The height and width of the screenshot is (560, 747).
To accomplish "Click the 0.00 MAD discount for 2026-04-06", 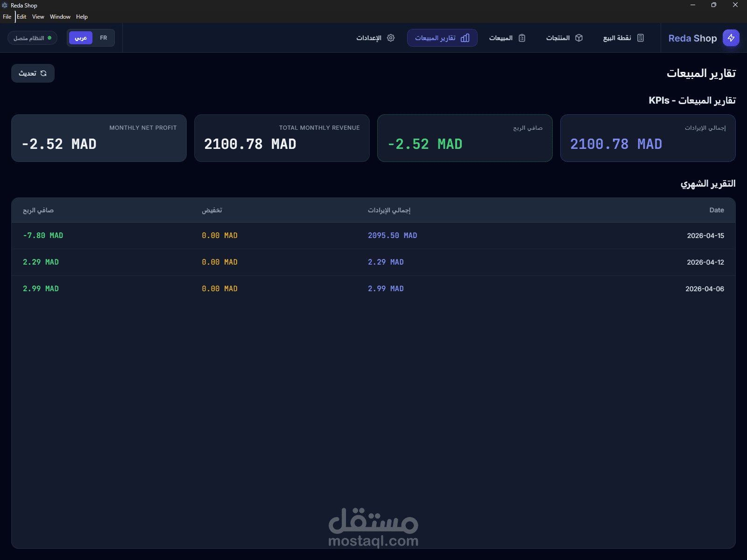I will pyautogui.click(x=219, y=289).
